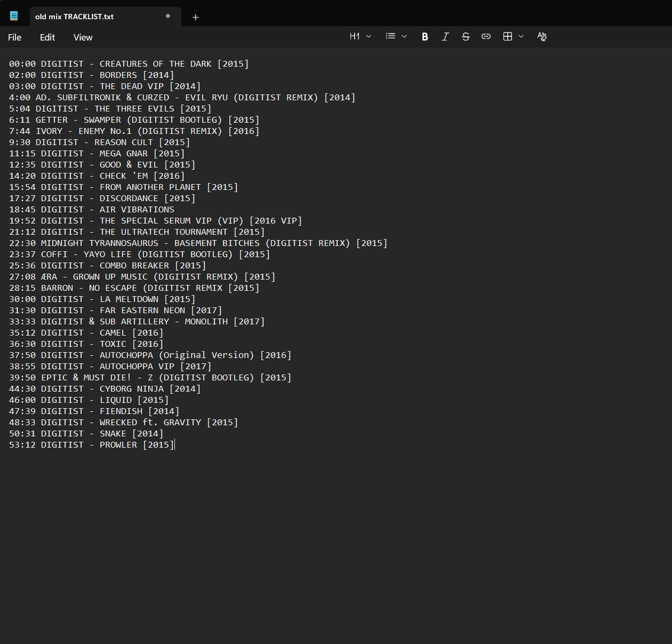Click the BARRON - NO ESCAPE line

click(134, 288)
